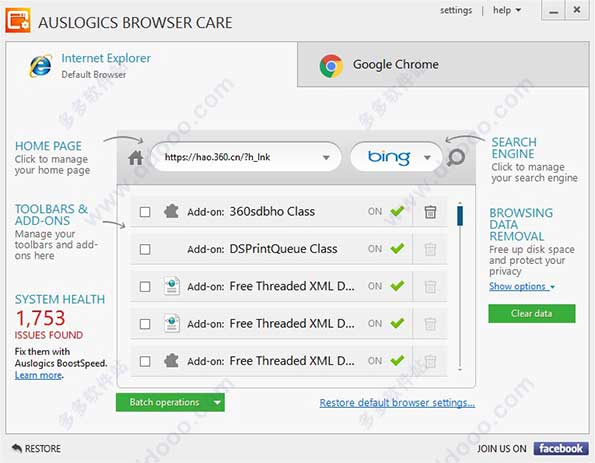595x463 pixels.
Task: Click the puzzle icon of 360sdbho Class add-on
Action: tap(172, 211)
